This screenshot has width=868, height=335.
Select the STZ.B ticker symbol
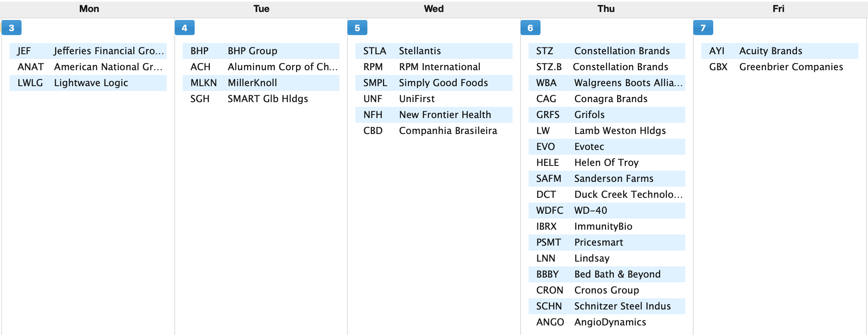click(549, 67)
